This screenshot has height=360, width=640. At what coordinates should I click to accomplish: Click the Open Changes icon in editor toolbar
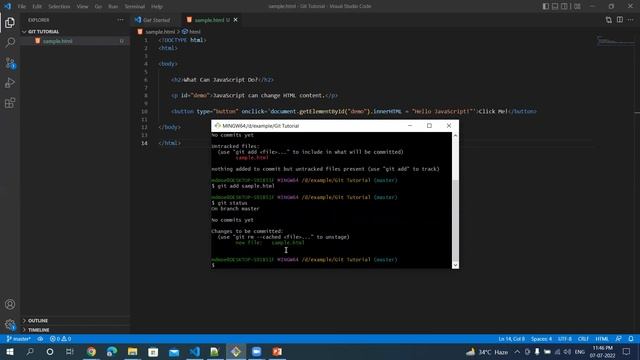(x=609, y=20)
